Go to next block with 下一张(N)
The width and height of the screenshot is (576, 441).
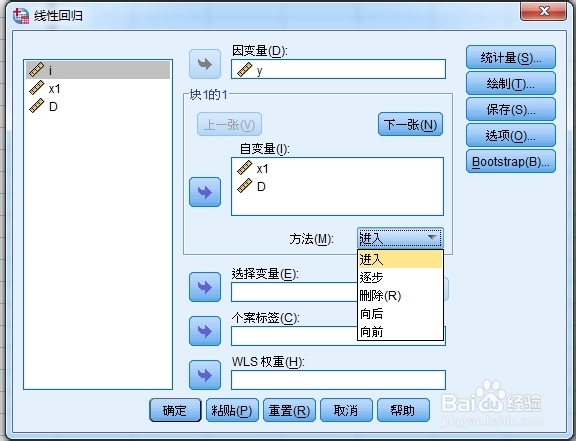coord(410,125)
